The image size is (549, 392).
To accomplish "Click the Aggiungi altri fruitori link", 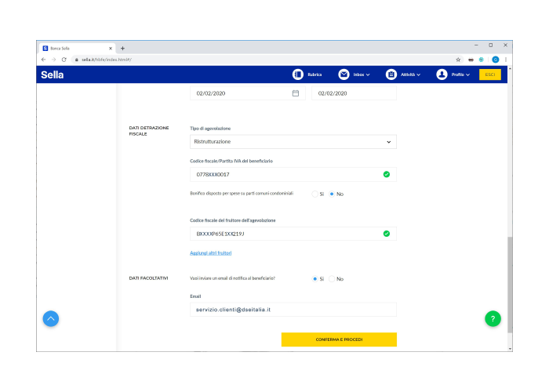I will tap(210, 252).
